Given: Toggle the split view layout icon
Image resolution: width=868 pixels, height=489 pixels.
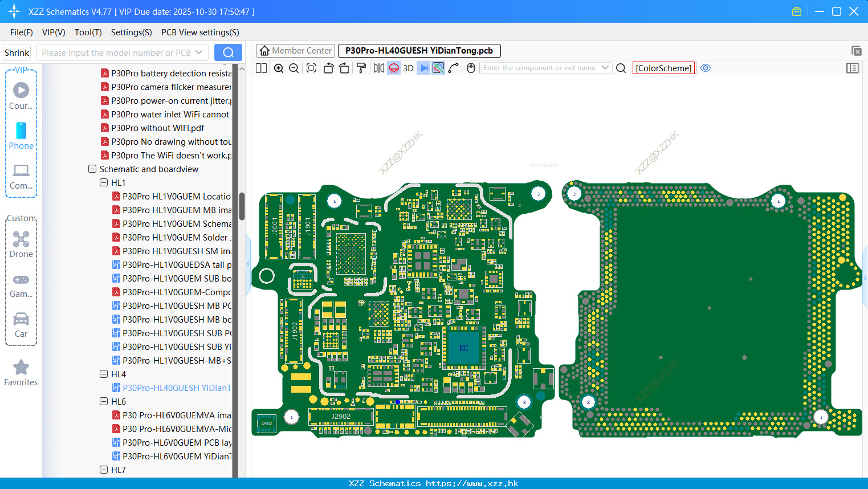Looking at the screenshot, I should pos(261,68).
